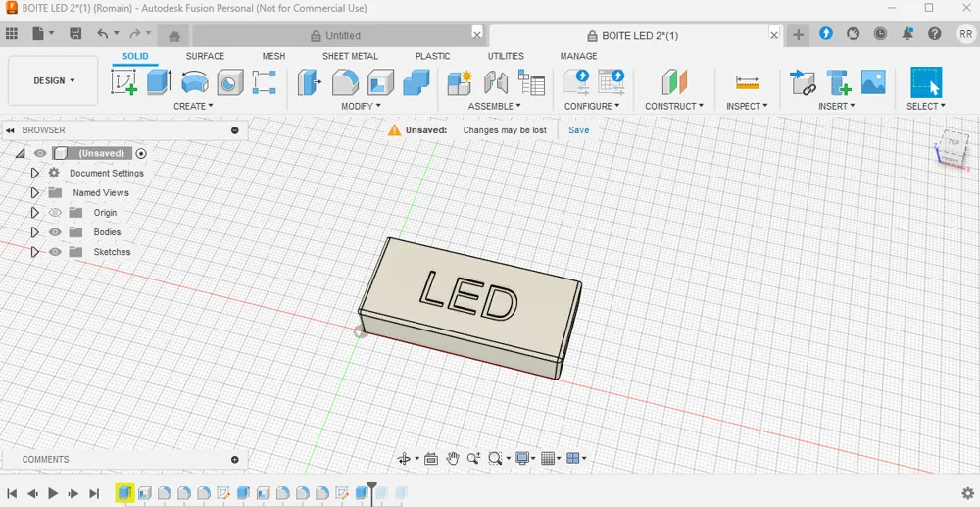Open the CREATE dropdown menu
This screenshot has height=507, width=980.
[193, 106]
